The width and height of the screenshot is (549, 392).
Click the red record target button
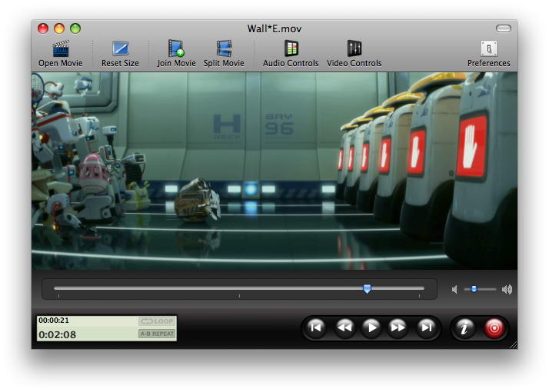[x=494, y=327]
